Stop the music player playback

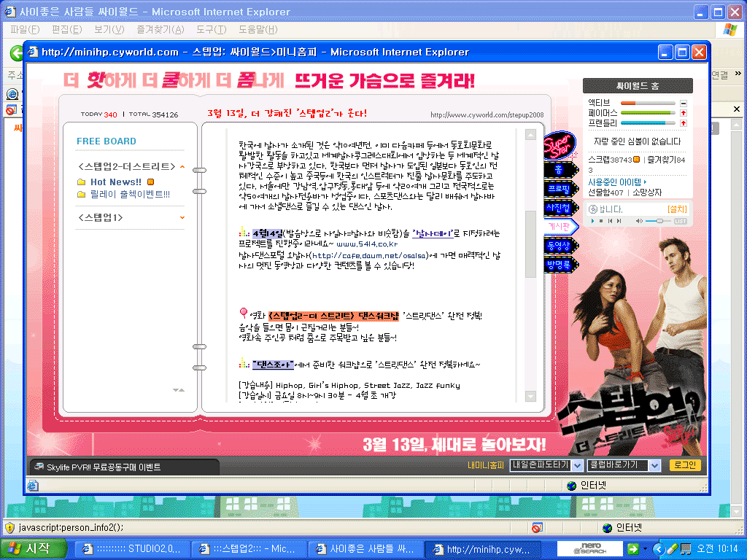601,221
